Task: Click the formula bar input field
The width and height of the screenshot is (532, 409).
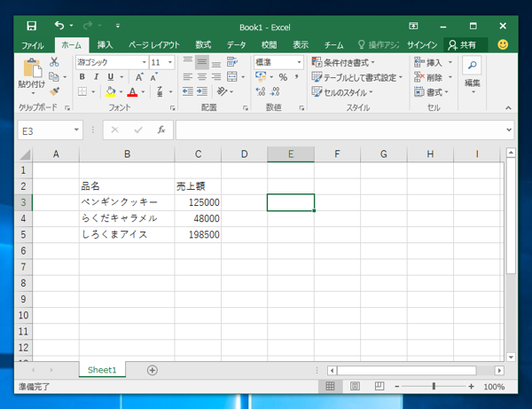Action: (x=340, y=130)
